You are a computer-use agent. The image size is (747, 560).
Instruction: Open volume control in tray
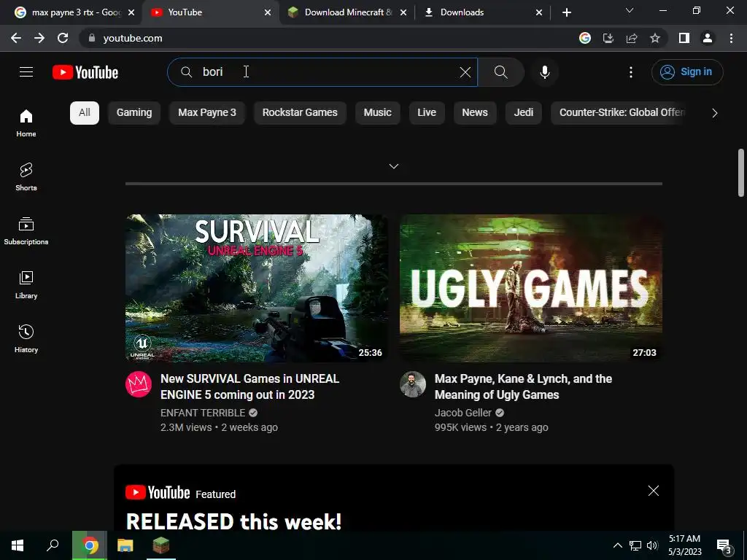(652, 545)
